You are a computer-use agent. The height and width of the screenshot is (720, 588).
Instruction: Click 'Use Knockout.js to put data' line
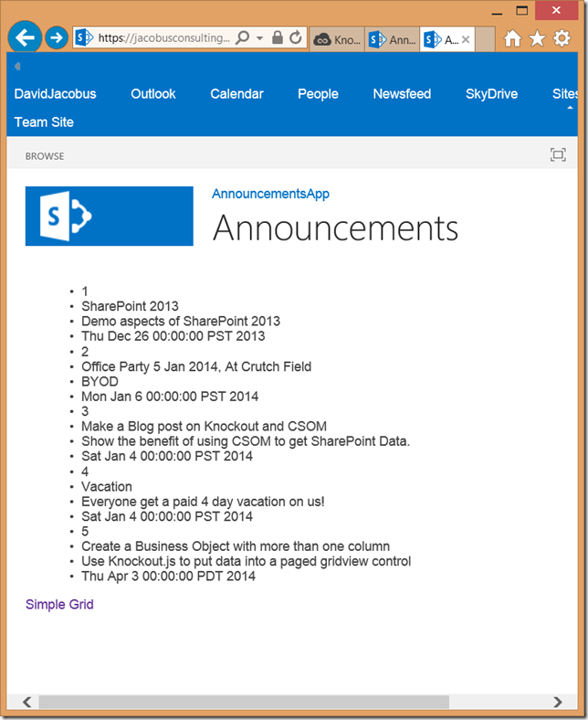246,561
